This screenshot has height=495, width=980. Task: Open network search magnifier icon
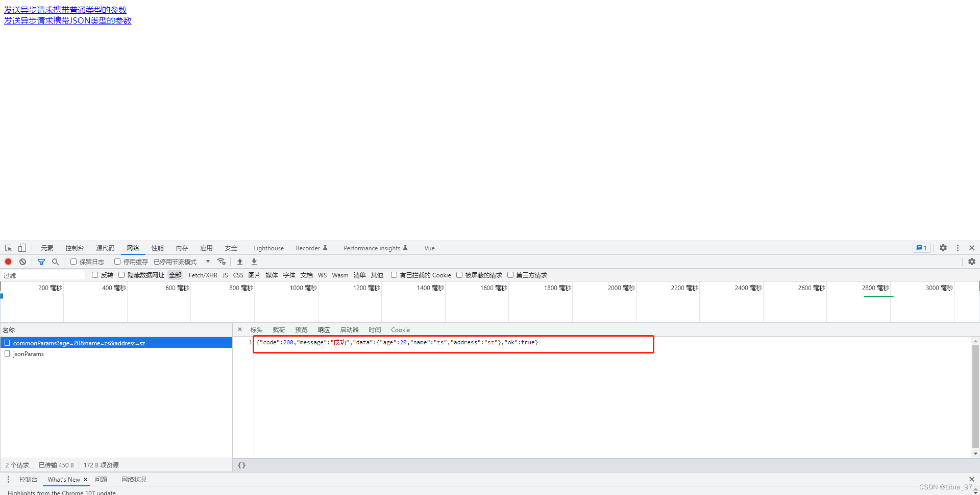pyautogui.click(x=55, y=262)
